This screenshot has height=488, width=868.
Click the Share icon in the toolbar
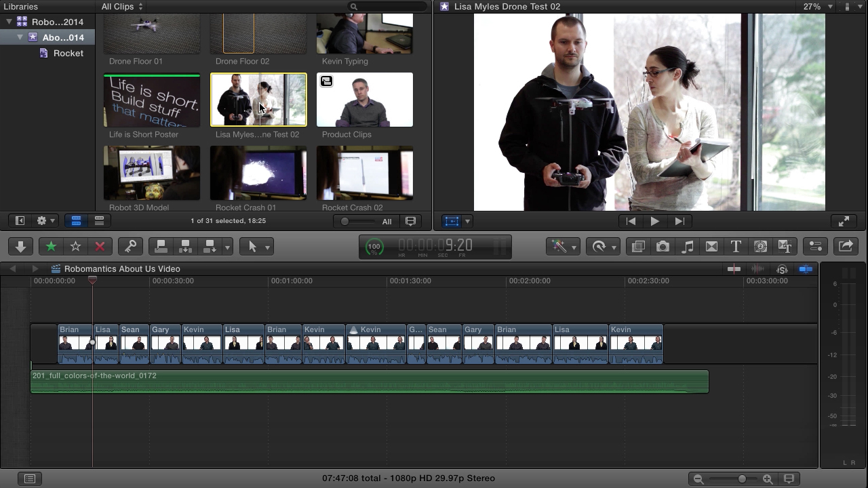click(x=846, y=246)
